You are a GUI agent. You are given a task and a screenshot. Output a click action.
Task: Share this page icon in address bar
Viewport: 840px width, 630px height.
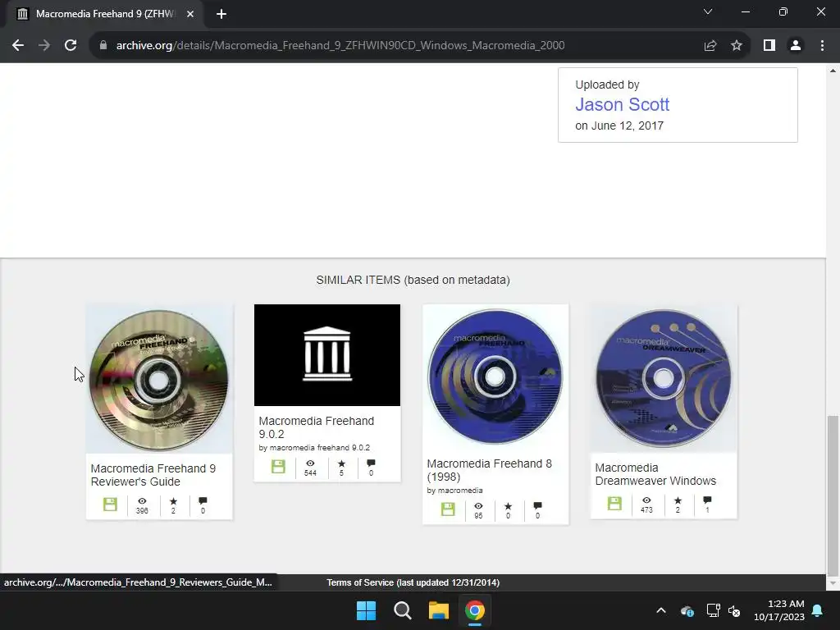point(710,46)
